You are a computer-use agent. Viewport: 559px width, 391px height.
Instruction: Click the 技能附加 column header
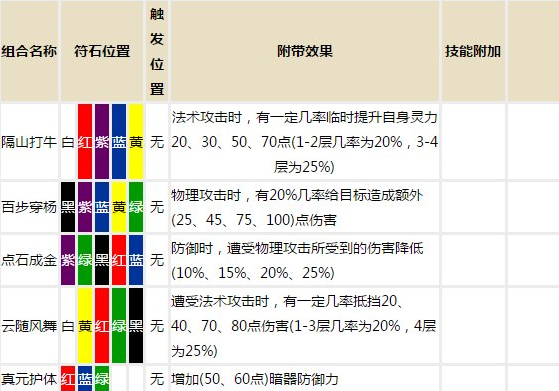tap(473, 51)
